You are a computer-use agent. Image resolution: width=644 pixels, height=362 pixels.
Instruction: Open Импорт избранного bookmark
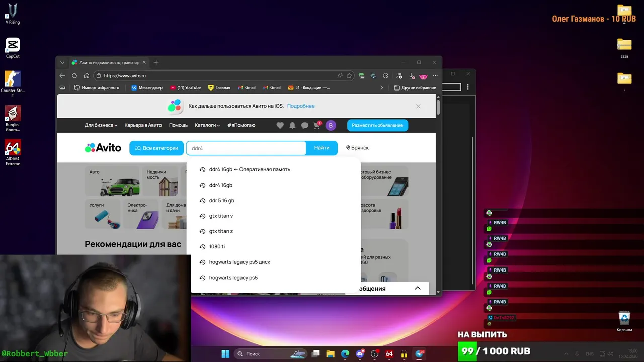tap(97, 87)
